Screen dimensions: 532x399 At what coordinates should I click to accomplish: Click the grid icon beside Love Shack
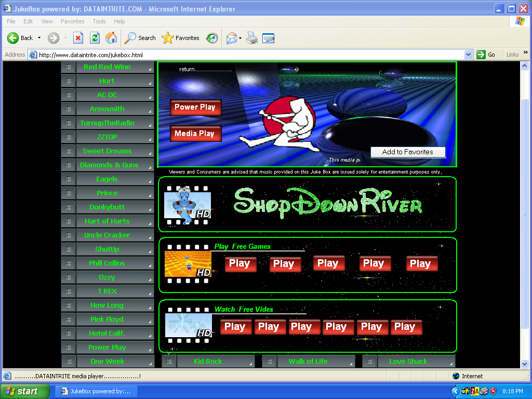click(x=370, y=362)
